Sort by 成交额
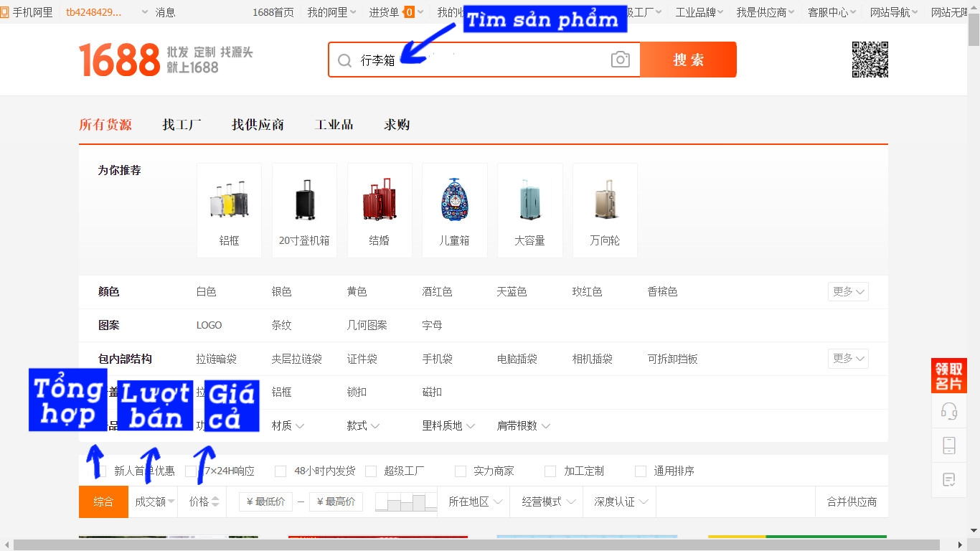 tap(154, 501)
